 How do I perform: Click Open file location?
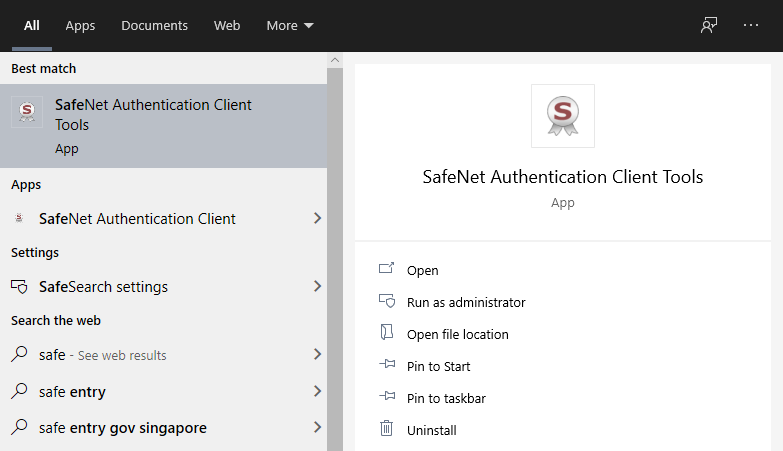click(457, 334)
